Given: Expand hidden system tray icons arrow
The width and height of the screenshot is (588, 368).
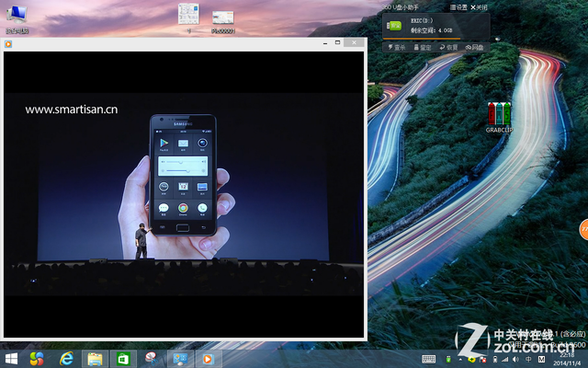Looking at the screenshot, I should coord(460,360).
